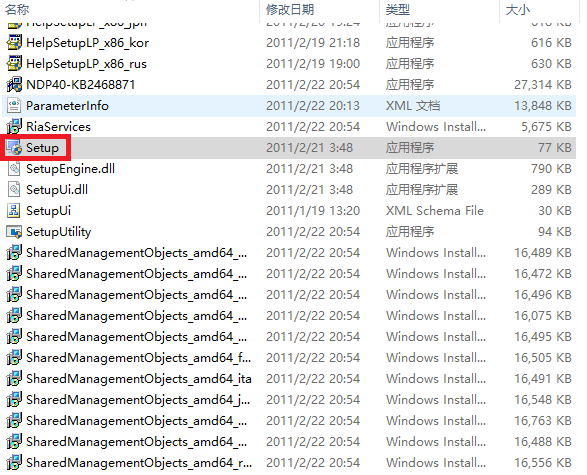This screenshot has width=587, height=475.
Task: Click the 5,675 KB size value
Action: [x=546, y=127]
